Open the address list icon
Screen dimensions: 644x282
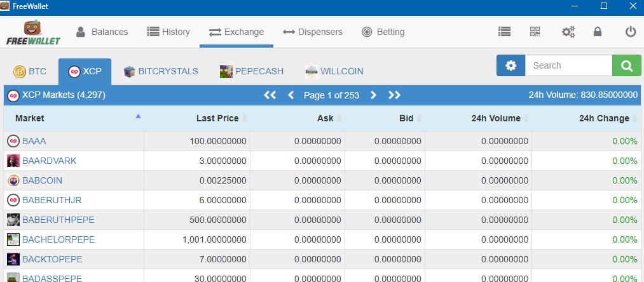point(504,32)
